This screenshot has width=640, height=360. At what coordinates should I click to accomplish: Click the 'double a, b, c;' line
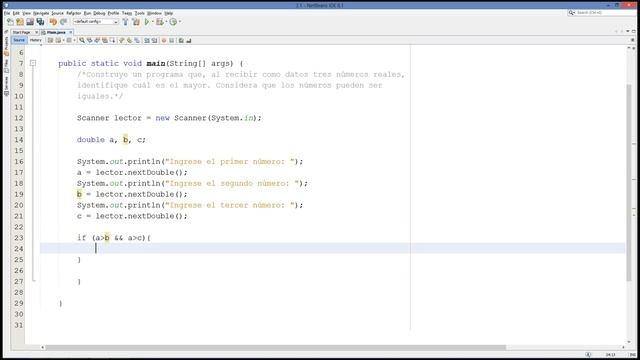tap(111, 140)
